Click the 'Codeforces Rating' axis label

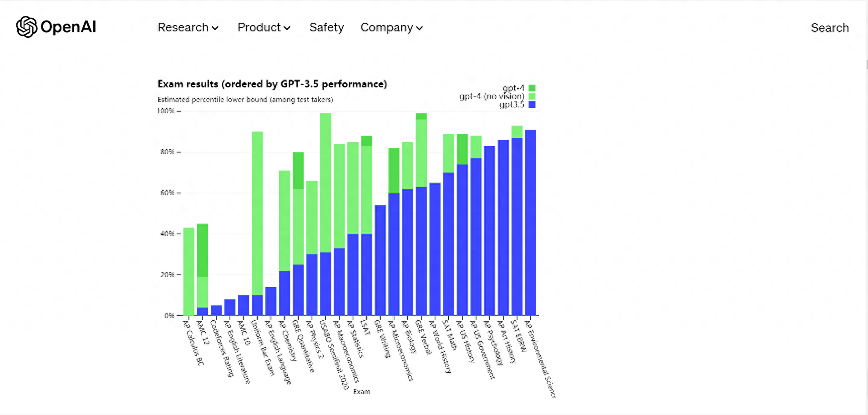[222, 348]
